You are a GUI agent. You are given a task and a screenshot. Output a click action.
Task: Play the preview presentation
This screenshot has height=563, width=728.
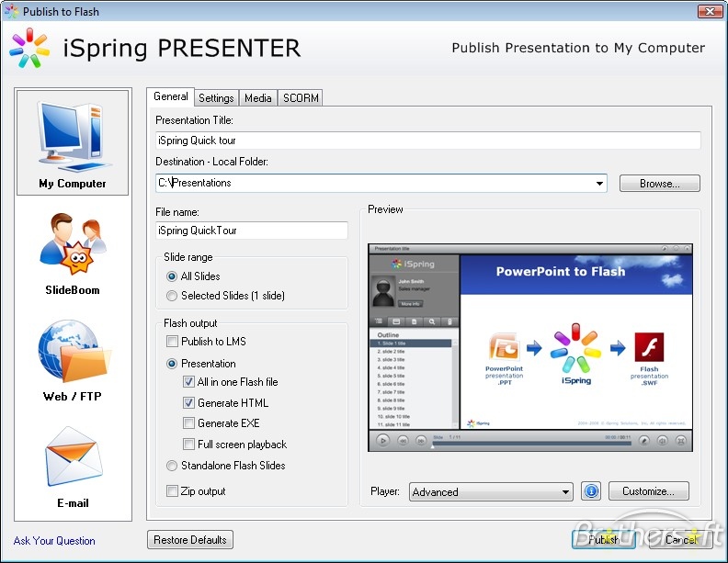(x=382, y=440)
